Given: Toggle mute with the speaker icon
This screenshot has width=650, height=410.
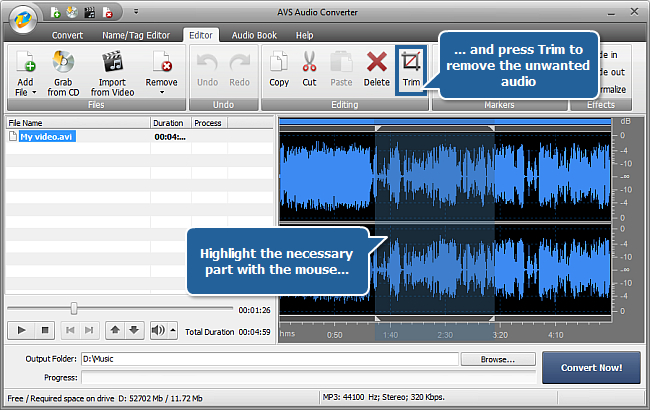Looking at the screenshot, I should (158, 330).
